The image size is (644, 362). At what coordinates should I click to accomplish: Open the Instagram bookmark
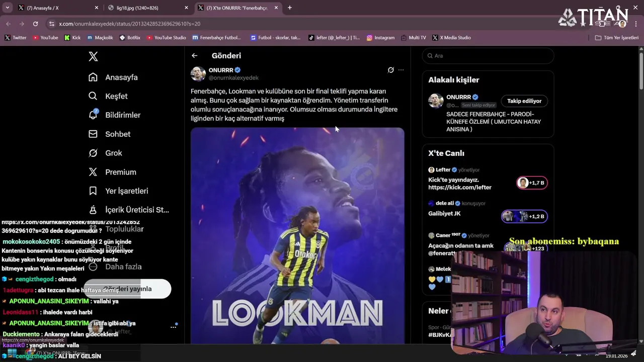click(x=380, y=38)
